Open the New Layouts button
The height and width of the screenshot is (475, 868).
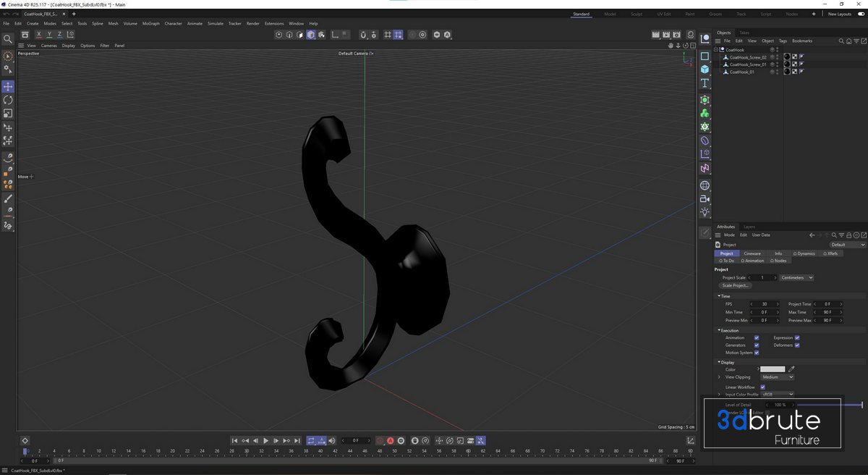coord(839,14)
